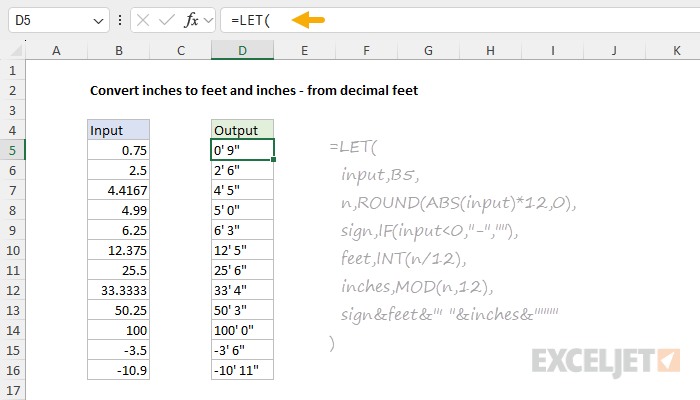Select output cell showing 6' 3"
Image resolution: width=700 pixels, height=400 pixels.
[x=242, y=230]
